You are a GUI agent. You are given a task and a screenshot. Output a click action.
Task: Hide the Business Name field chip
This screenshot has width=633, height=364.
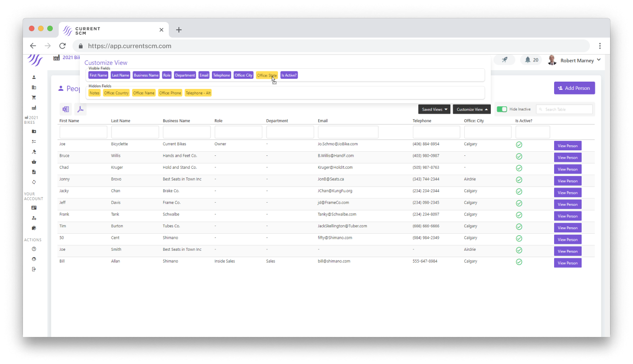point(146,75)
